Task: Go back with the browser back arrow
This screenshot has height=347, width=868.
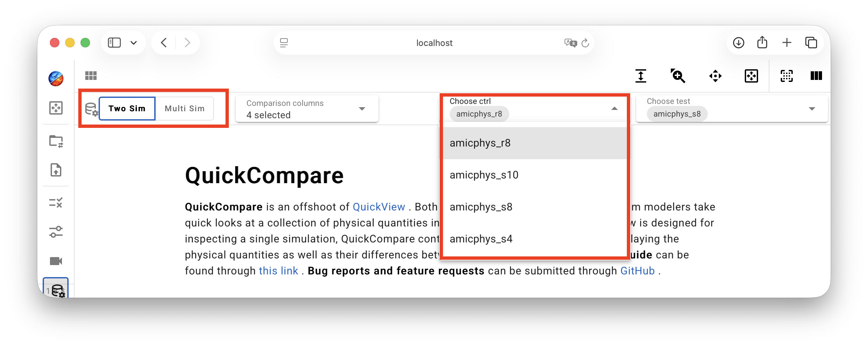Action: [x=164, y=43]
